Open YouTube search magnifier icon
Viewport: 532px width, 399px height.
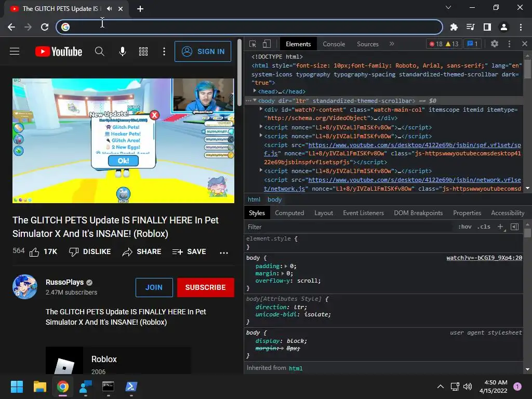[x=99, y=51]
